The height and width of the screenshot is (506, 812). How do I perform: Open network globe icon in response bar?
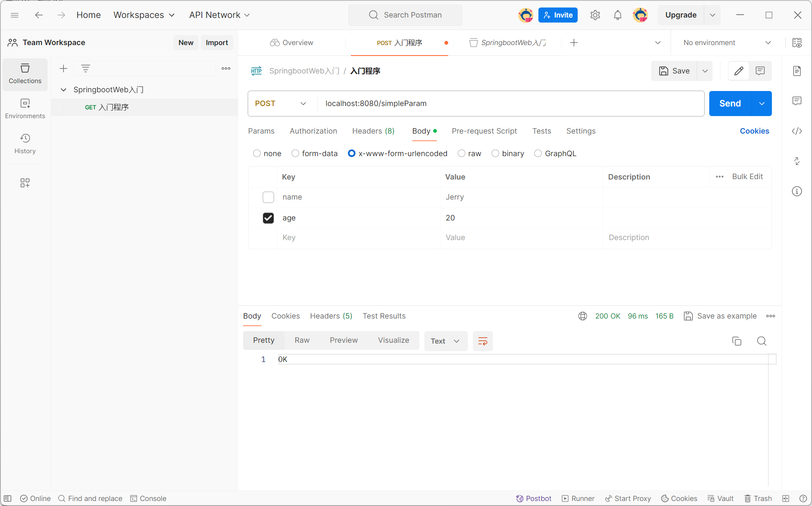pos(583,316)
